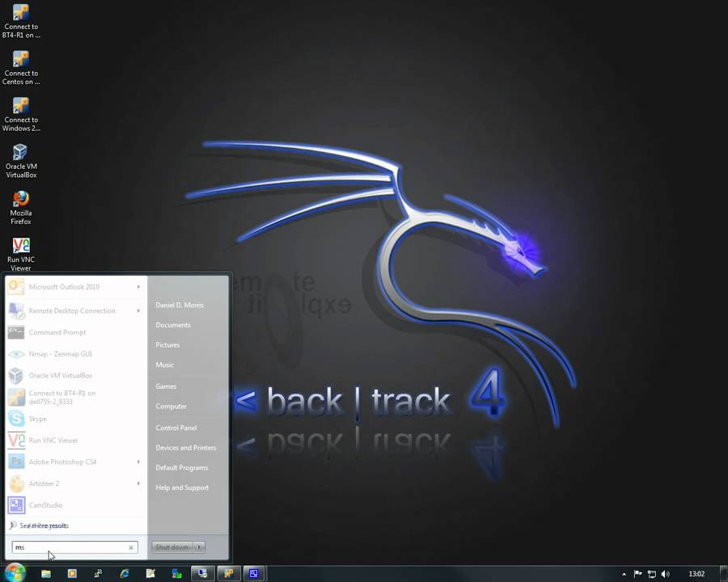
Task: Click the Windows Start orb
Action: 15,573
